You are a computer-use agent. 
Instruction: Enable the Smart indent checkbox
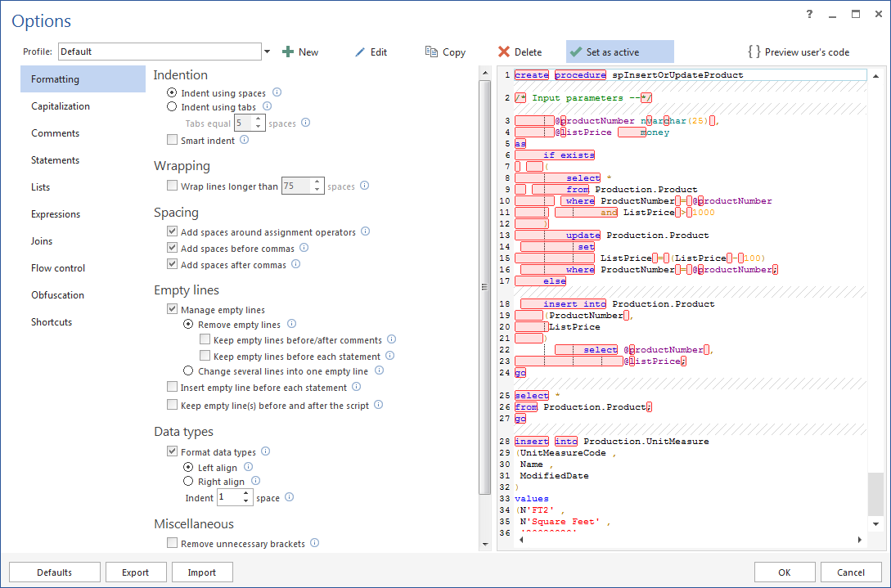coord(172,141)
